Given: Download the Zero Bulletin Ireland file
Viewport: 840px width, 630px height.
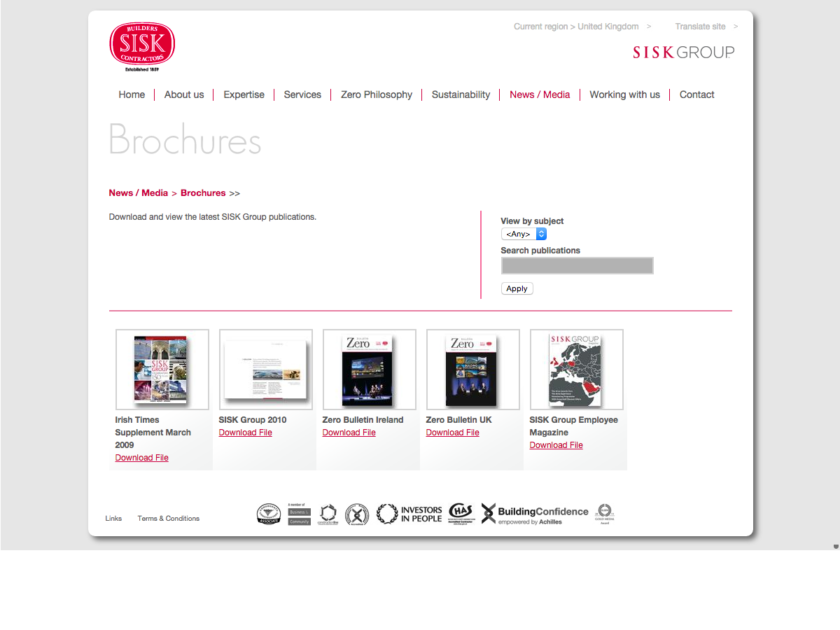Looking at the screenshot, I should click(349, 433).
